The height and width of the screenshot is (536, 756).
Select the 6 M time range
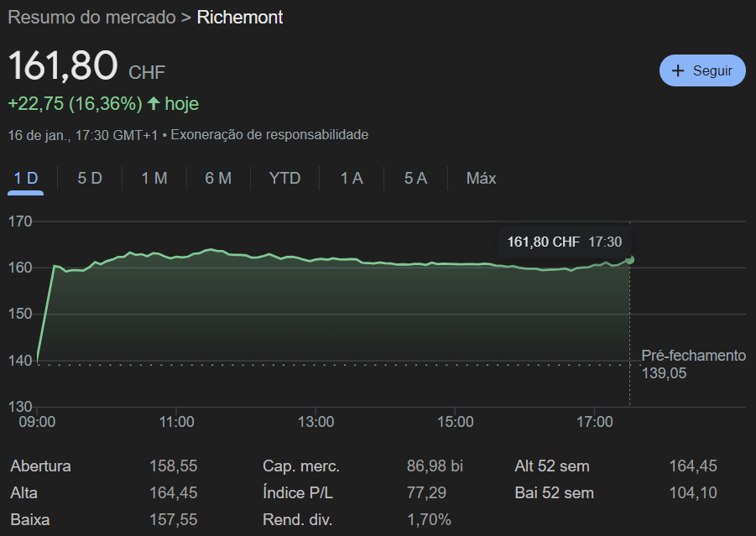click(x=217, y=178)
